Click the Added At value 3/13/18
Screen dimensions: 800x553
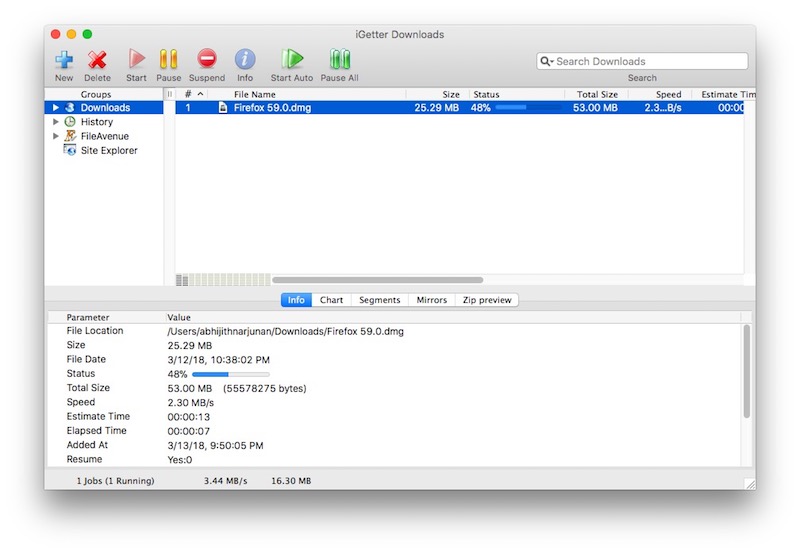215,445
